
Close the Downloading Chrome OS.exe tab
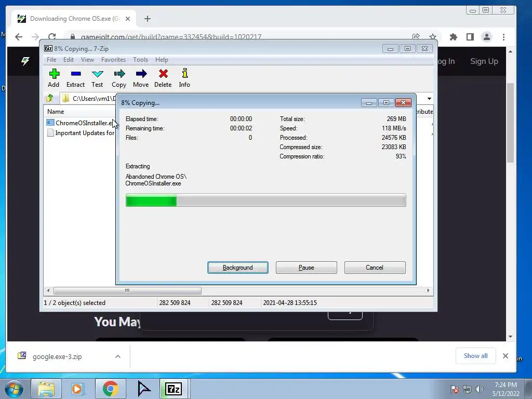click(128, 19)
